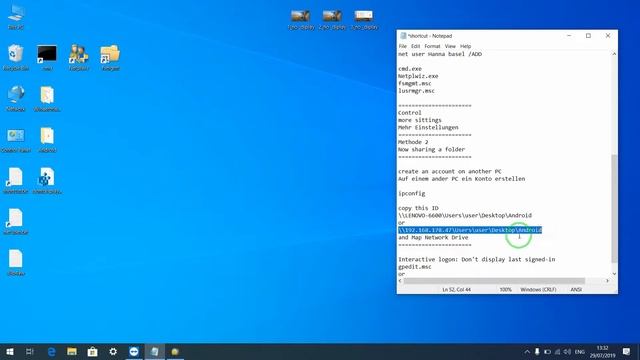Select the This PC desktop icon

[16, 17]
